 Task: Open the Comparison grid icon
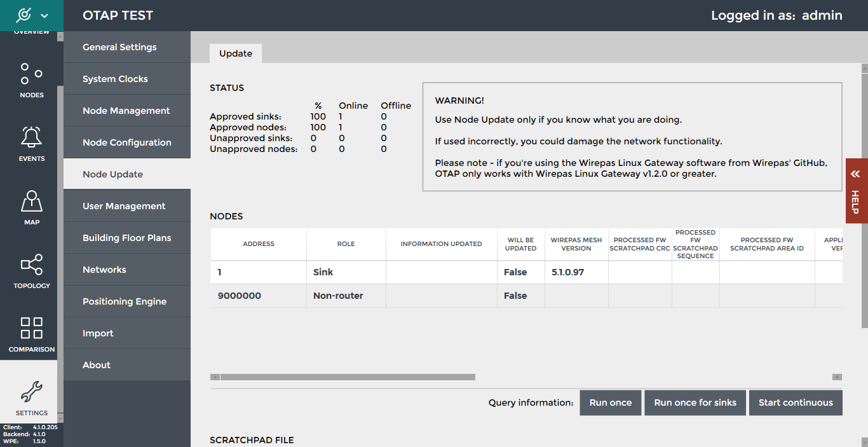31,328
